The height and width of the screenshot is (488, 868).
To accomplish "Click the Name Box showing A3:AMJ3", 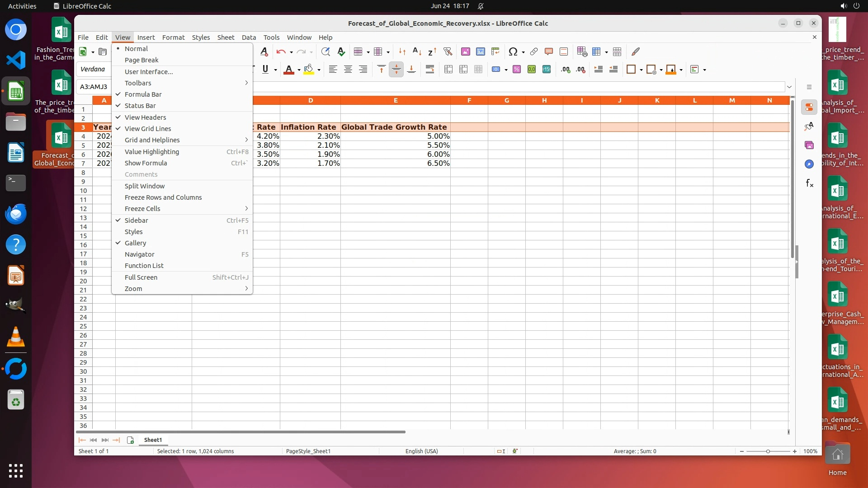I will (94, 87).
